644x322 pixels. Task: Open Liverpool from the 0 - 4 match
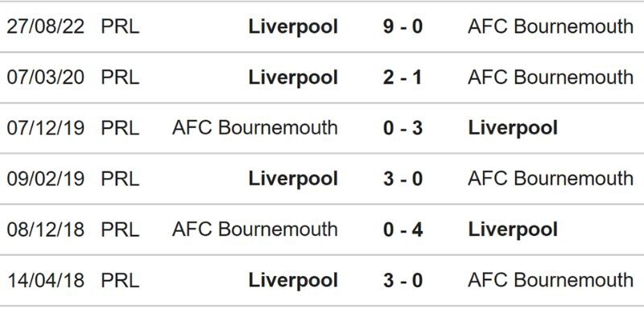(513, 229)
